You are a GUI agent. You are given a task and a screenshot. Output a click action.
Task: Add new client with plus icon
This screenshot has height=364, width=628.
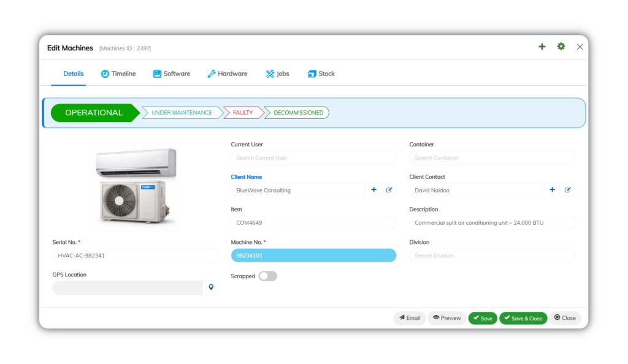(373, 190)
